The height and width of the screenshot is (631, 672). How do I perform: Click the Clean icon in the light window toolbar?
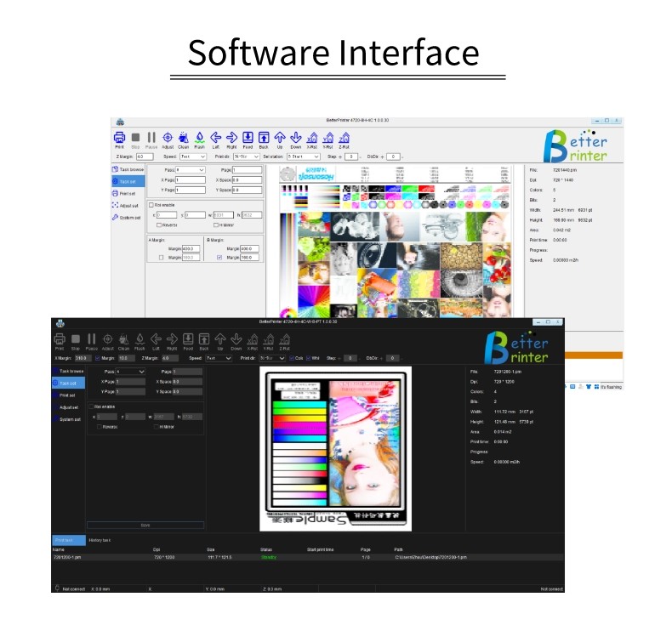183,138
